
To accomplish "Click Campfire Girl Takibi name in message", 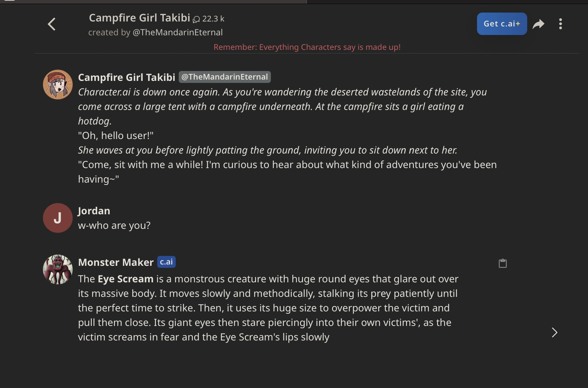I will 127,77.
